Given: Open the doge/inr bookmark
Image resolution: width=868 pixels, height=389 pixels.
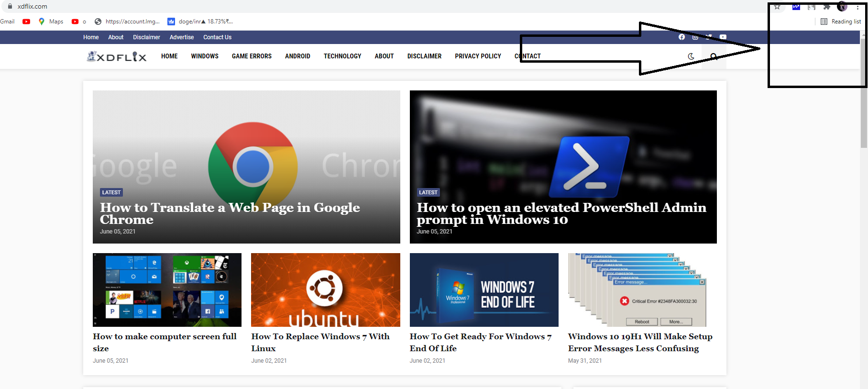Looking at the screenshot, I should tap(200, 22).
